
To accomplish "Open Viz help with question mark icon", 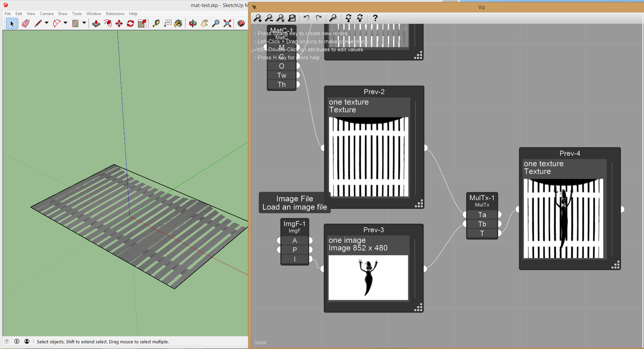I will 375,18.
